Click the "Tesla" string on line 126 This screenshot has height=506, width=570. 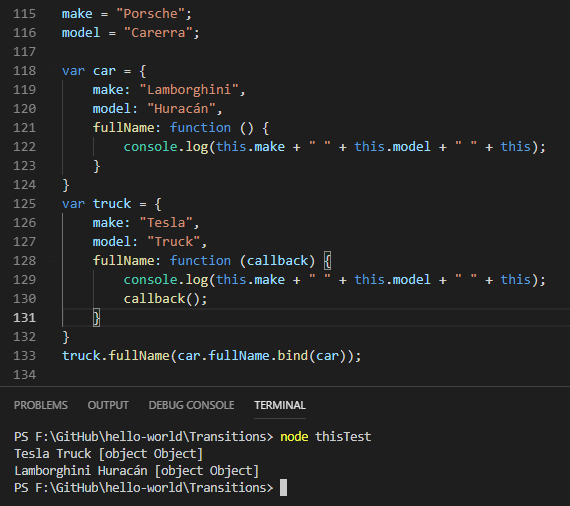(166, 222)
